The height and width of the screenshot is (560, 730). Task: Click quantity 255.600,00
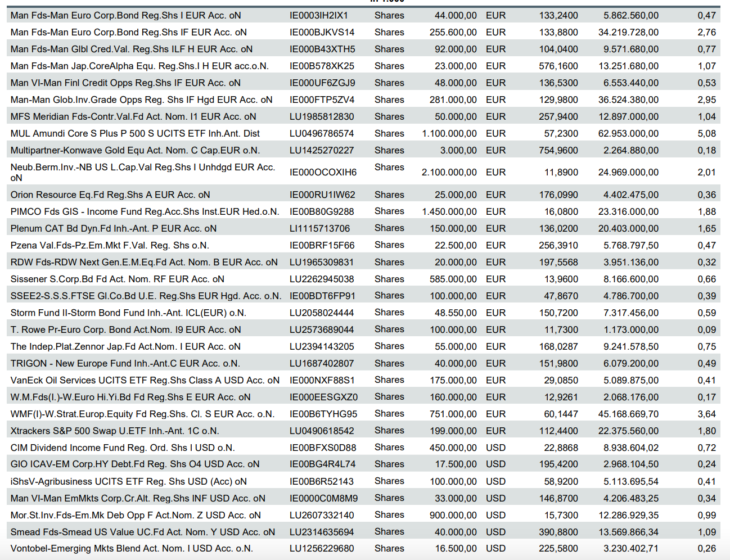pyautogui.click(x=453, y=33)
